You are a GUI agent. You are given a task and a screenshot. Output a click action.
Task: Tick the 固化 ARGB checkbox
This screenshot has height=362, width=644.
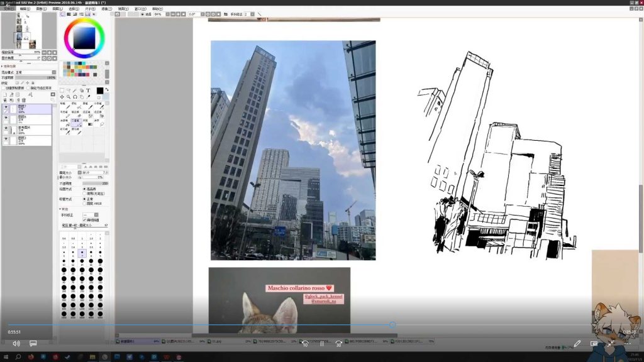[x=84, y=204]
